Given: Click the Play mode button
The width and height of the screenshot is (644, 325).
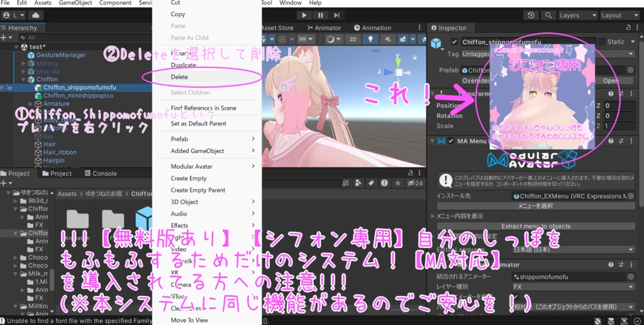Looking at the screenshot, I should click(304, 15).
